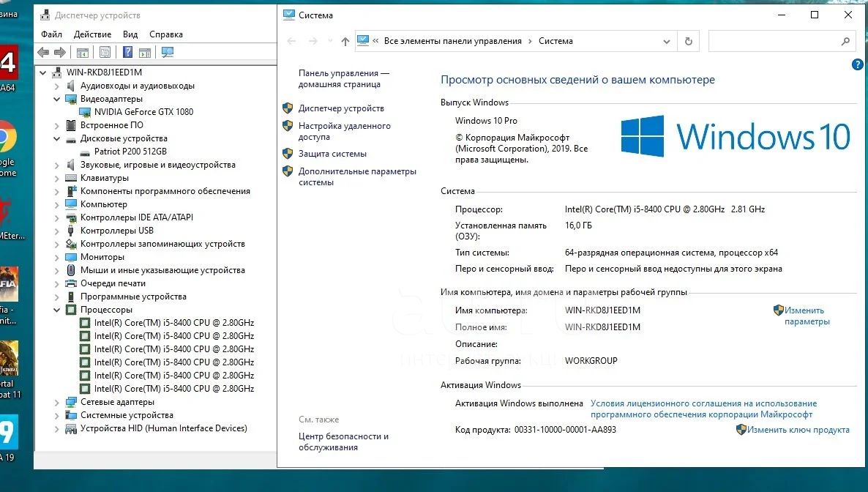The width and height of the screenshot is (868, 492).
Task: Click the magnifier icon in the search box
Action: [845, 41]
